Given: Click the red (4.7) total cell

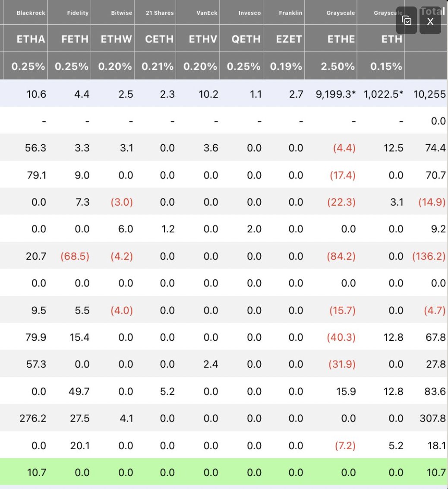Looking at the screenshot, I should click(435, 310).
